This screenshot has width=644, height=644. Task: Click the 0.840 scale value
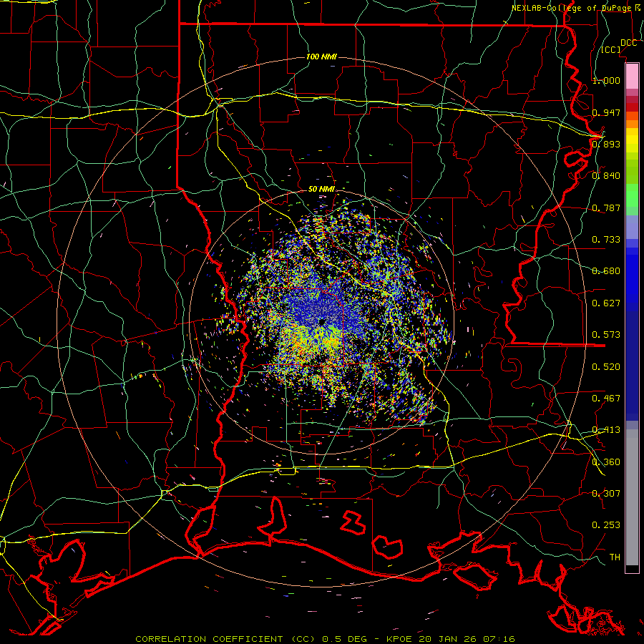point(606,176)
